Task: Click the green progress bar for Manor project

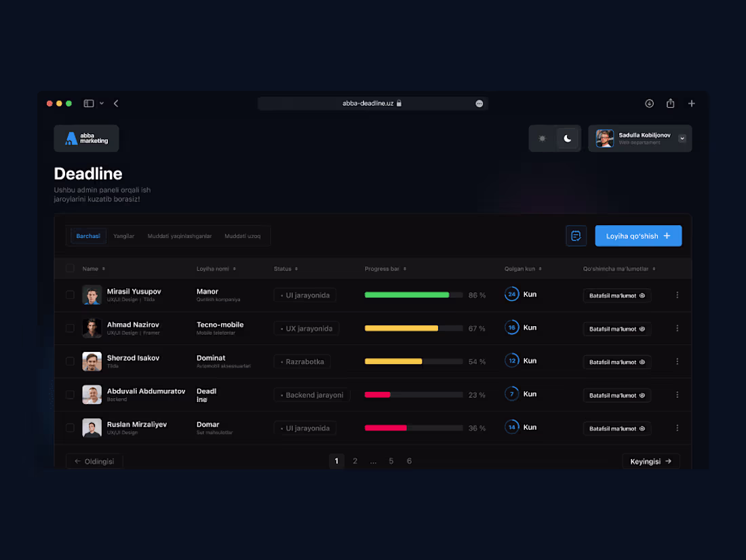Action: coord(406,295)
